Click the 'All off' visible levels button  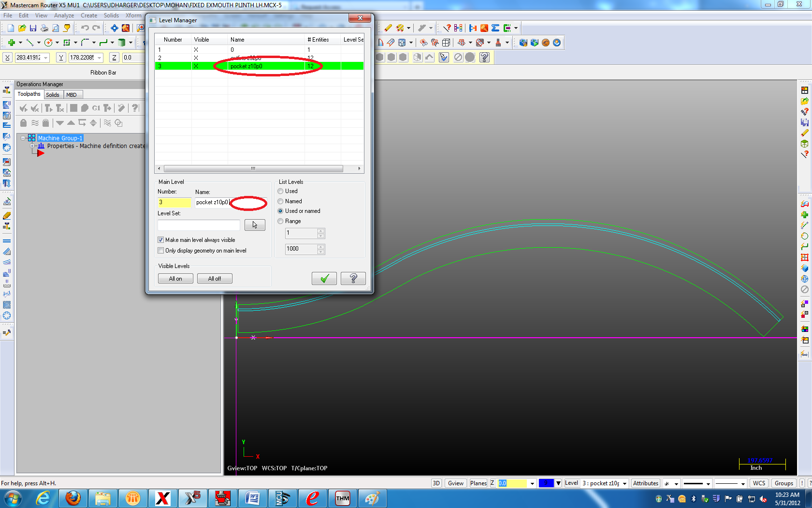215,279
